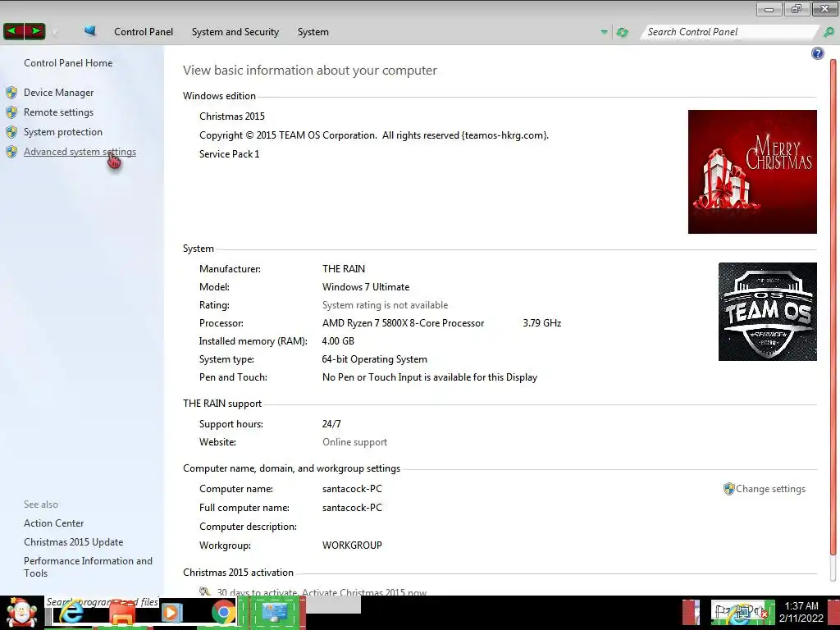Click the 3.79 GHz processor speed
This screenshot has width=840, height=630.
point(542,323)
